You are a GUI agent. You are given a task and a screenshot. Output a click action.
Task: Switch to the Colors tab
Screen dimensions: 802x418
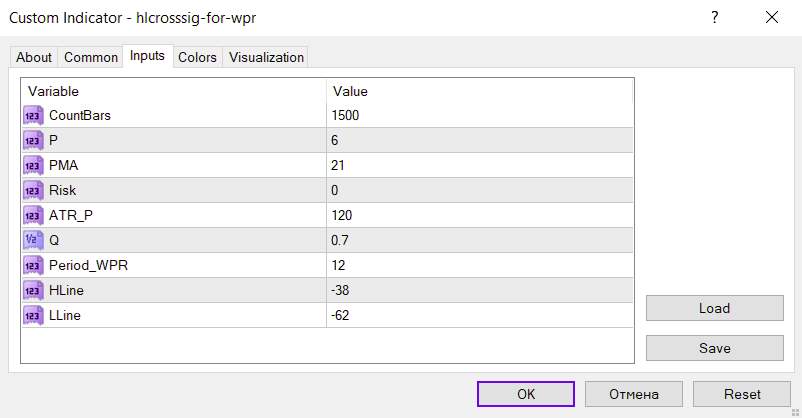point(197,57)
